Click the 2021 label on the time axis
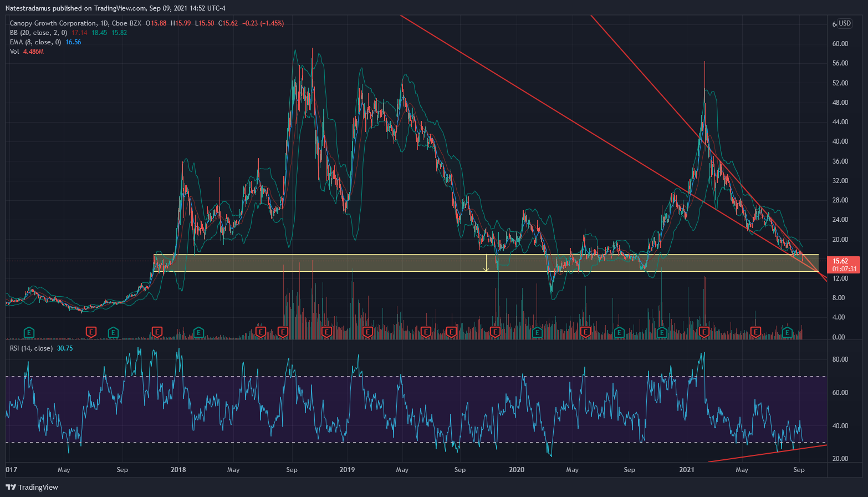The width and height of the screenshot is (868, 497). pos(686,470)
